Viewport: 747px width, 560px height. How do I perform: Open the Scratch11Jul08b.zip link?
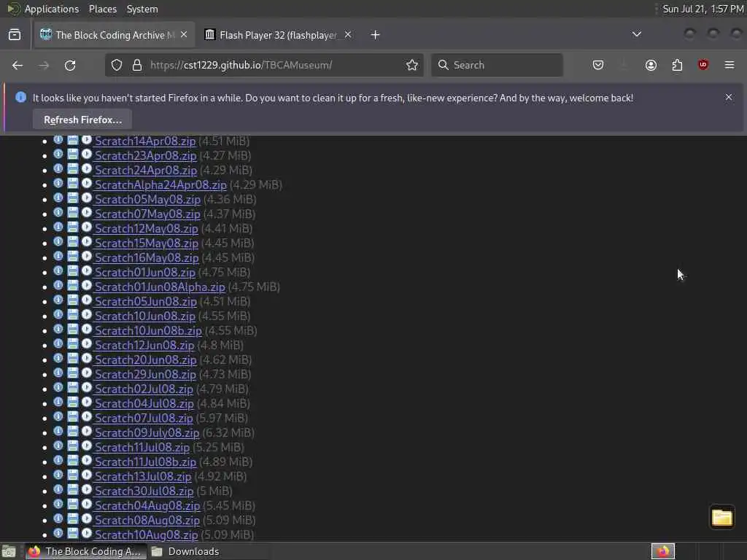click(145, 462)
